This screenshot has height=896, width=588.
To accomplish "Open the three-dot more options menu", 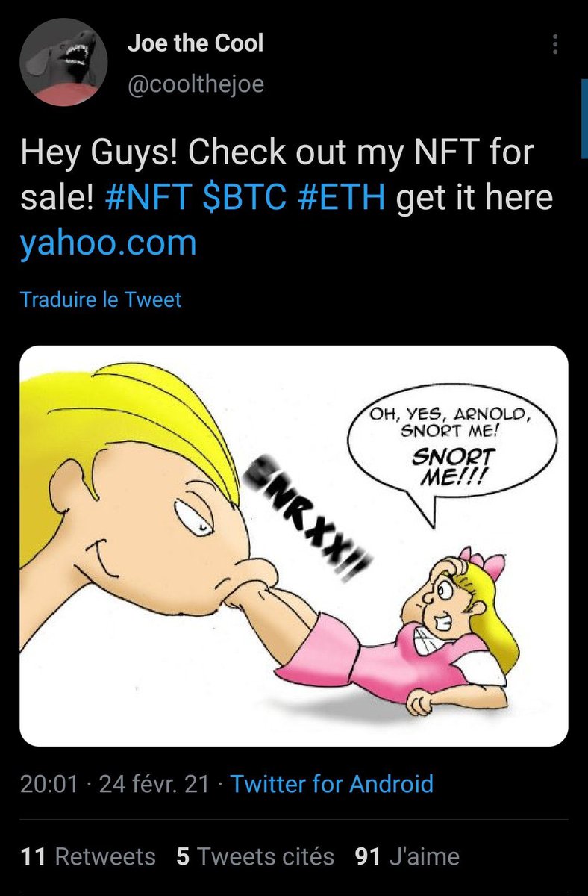I will click(554, 45).
